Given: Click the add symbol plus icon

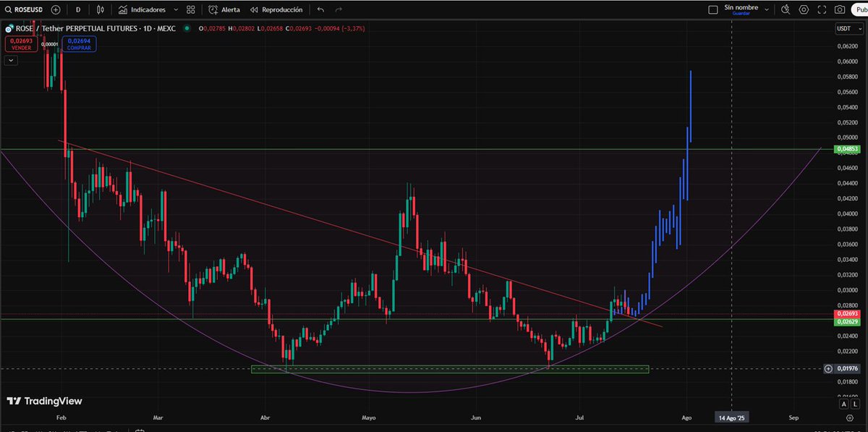Looking at the screenshot, I should coord(56,10).
